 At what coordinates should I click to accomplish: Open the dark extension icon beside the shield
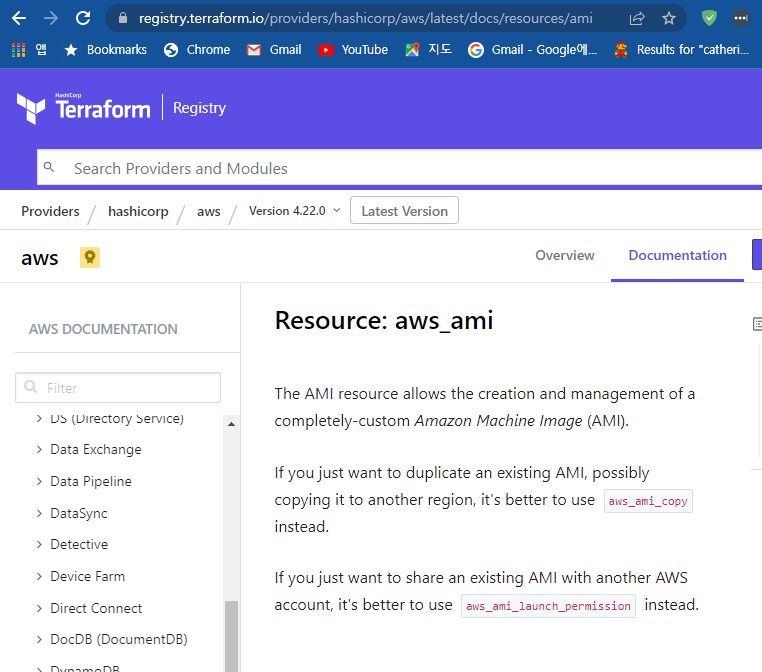[741, 18]
